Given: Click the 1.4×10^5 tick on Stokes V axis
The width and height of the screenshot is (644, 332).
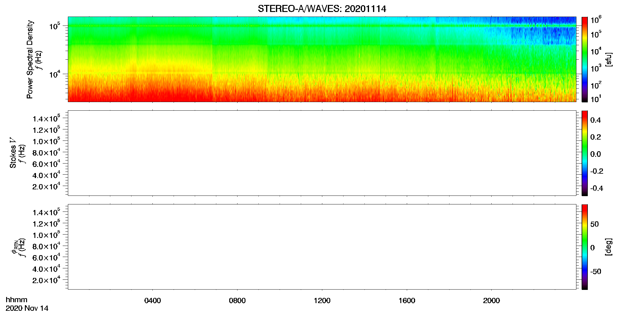Looking at the screenshot, I should click(46, 118).
